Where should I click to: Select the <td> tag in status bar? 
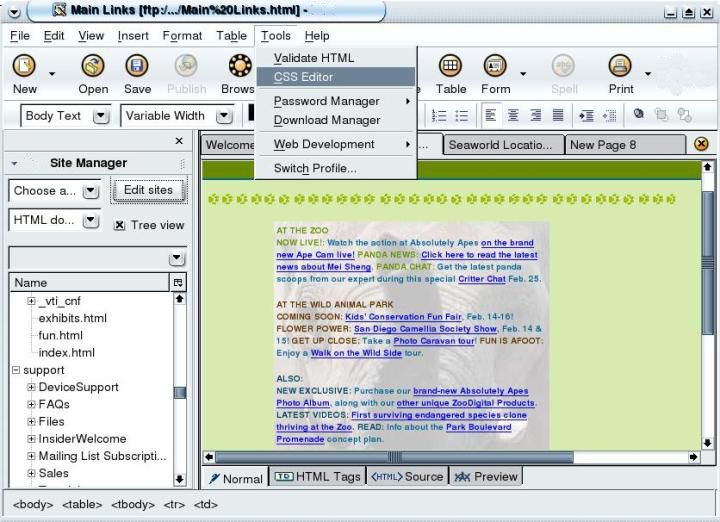coord(206,505)
